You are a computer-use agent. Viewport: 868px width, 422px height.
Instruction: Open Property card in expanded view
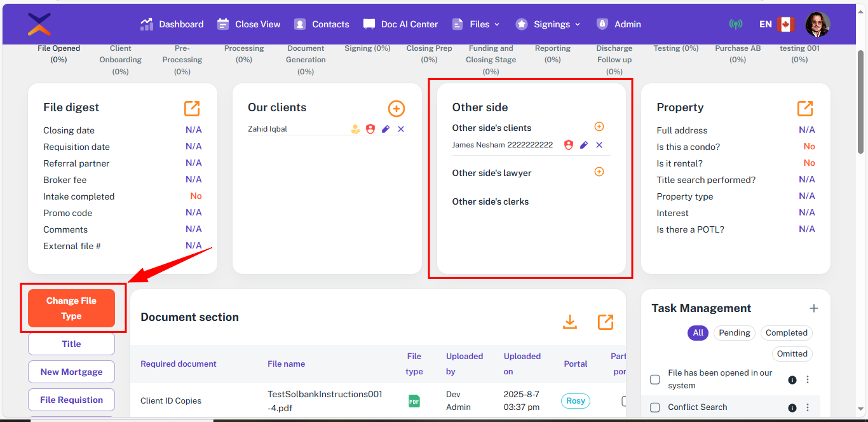[805, 109]
